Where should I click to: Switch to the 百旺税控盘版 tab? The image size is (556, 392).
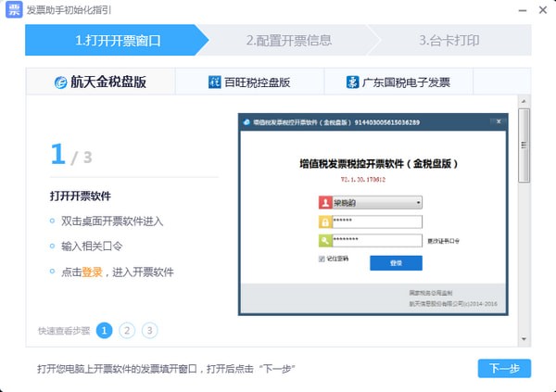coord(249,82)
